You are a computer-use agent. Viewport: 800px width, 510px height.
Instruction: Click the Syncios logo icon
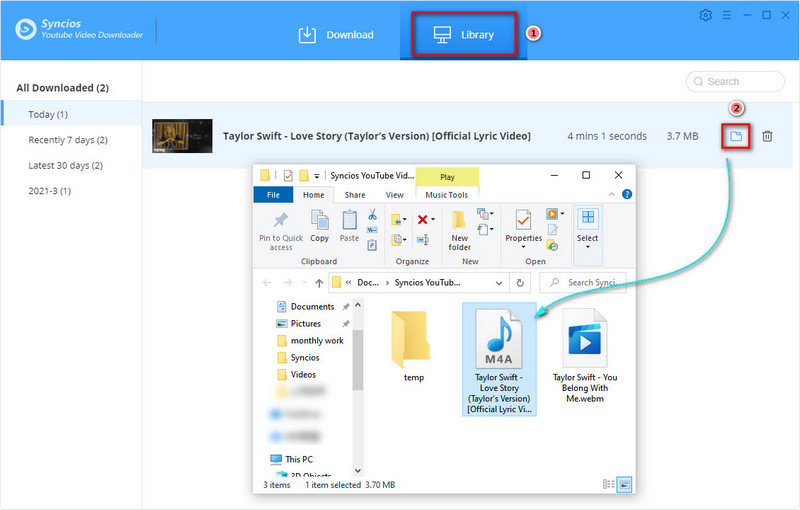point(26,29)
